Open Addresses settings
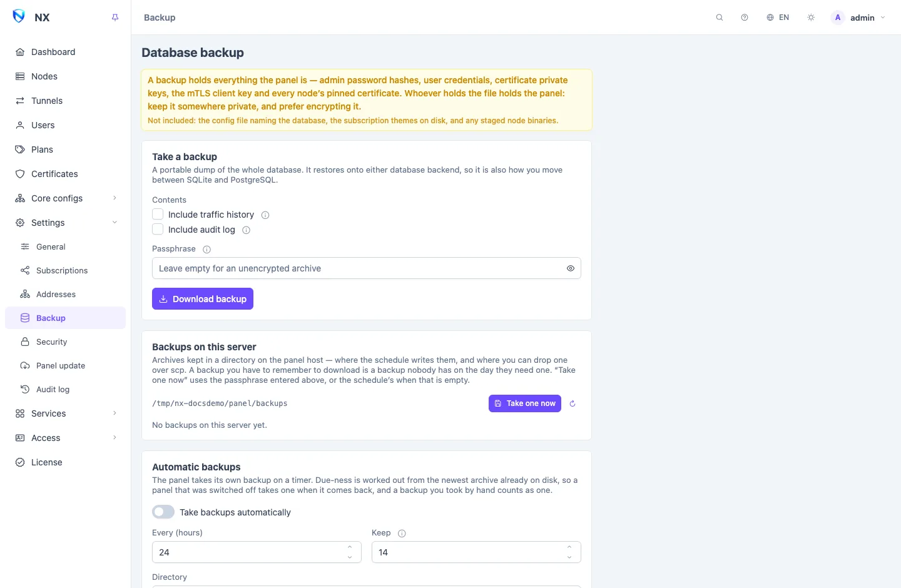The image size is (901, 588). pos(65,295)
